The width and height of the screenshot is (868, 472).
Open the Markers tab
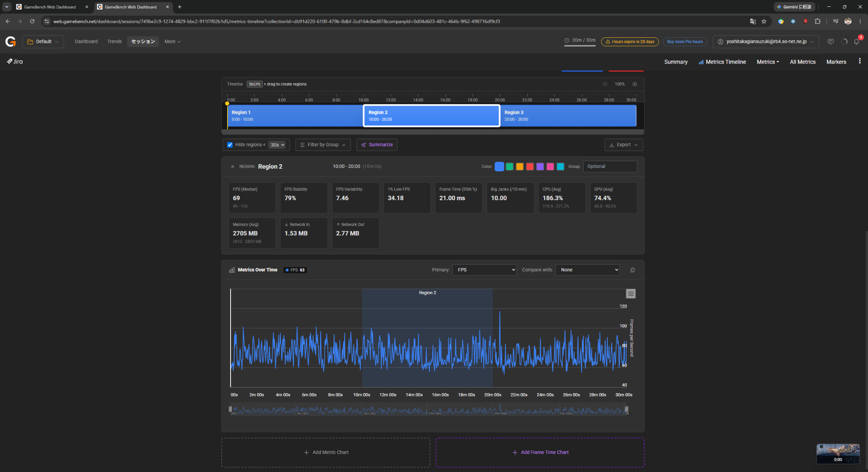tap(836, 62)
